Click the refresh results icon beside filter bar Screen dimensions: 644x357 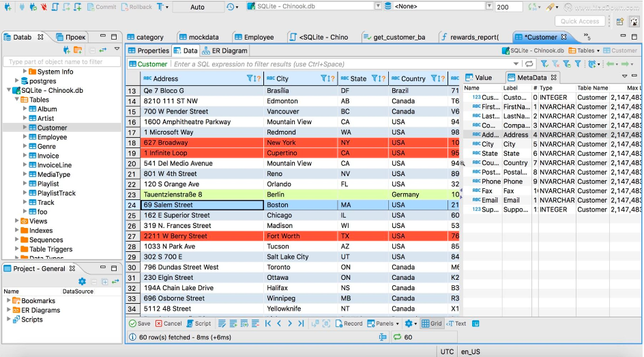(529, 63)
